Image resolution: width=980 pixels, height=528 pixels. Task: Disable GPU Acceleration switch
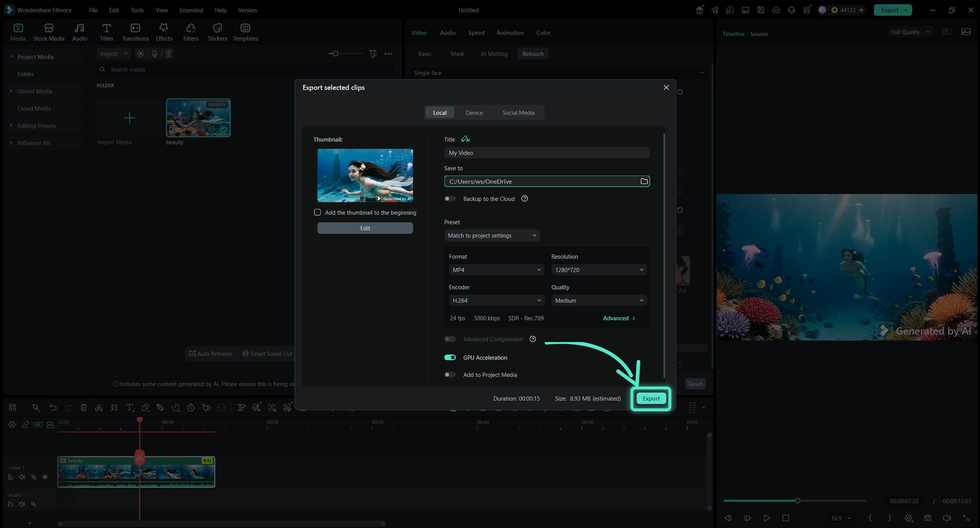pyautogui.click(x=450, y=357)
